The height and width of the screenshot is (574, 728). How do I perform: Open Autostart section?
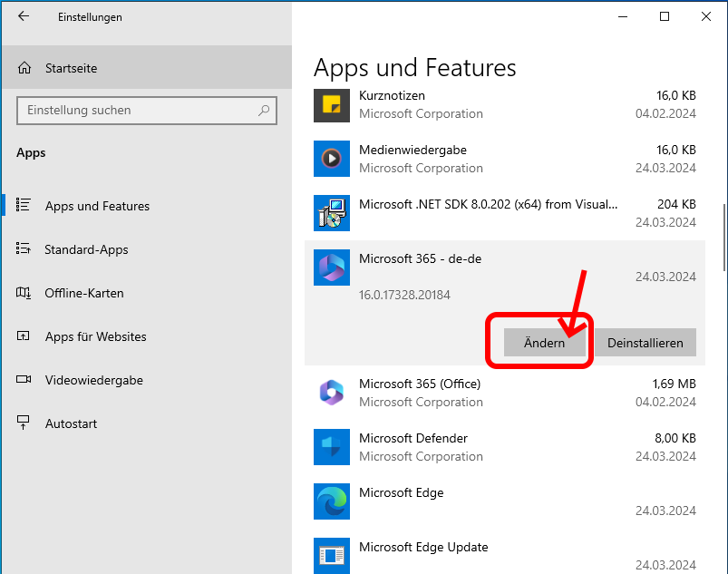(x=147, y=423)
